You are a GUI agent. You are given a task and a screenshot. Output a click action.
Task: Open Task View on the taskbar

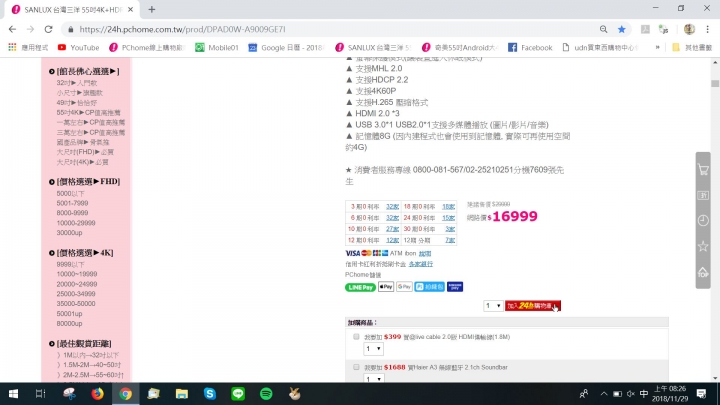click(x=40, y=394)
